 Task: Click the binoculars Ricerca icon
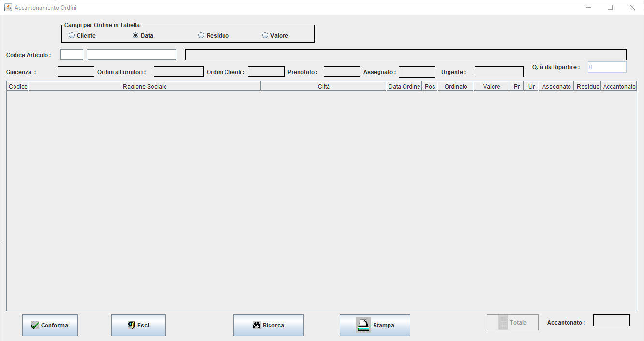pos(257,326)
